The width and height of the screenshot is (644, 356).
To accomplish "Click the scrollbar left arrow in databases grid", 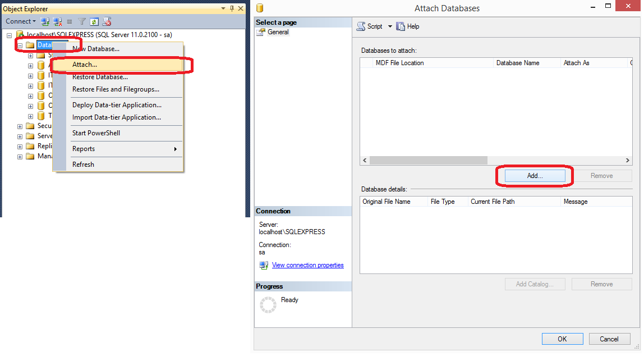I will [365, 161].
